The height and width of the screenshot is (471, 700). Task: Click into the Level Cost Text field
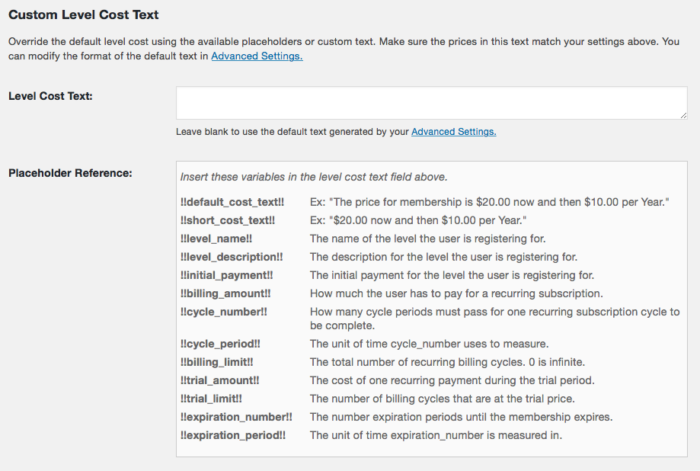pyautogui.click(x=432, y=103)
